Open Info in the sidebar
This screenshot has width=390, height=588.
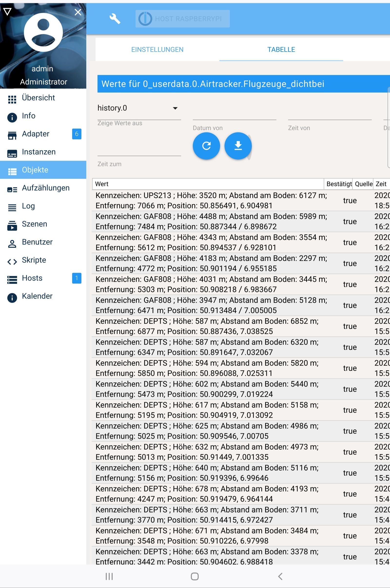point(43,116)
